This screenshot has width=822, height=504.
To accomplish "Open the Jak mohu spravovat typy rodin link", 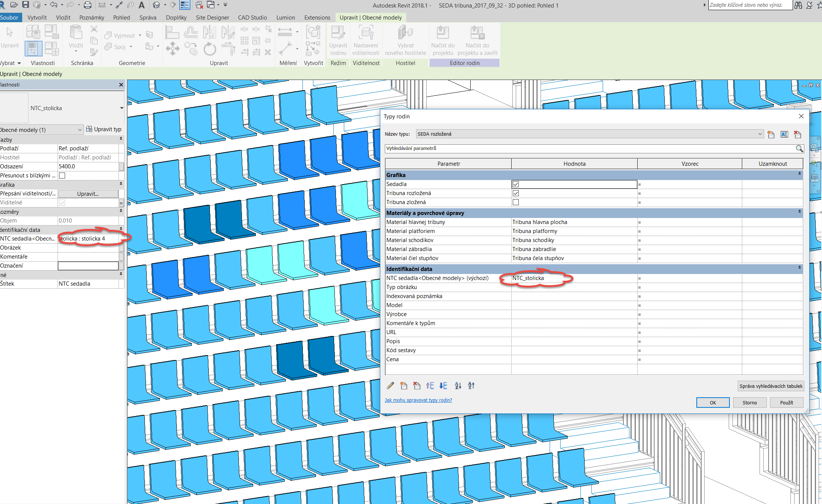I will pos(418,400).
